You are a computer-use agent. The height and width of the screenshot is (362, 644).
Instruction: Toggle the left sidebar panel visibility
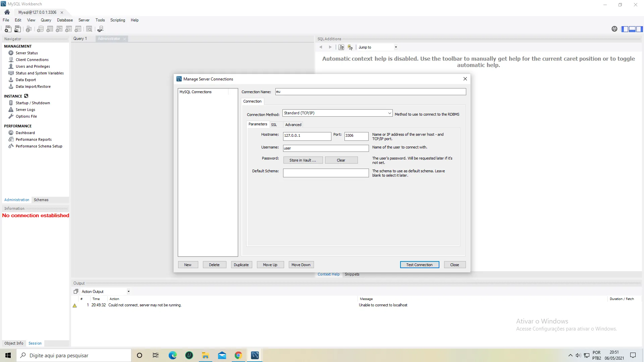point(625,29)
